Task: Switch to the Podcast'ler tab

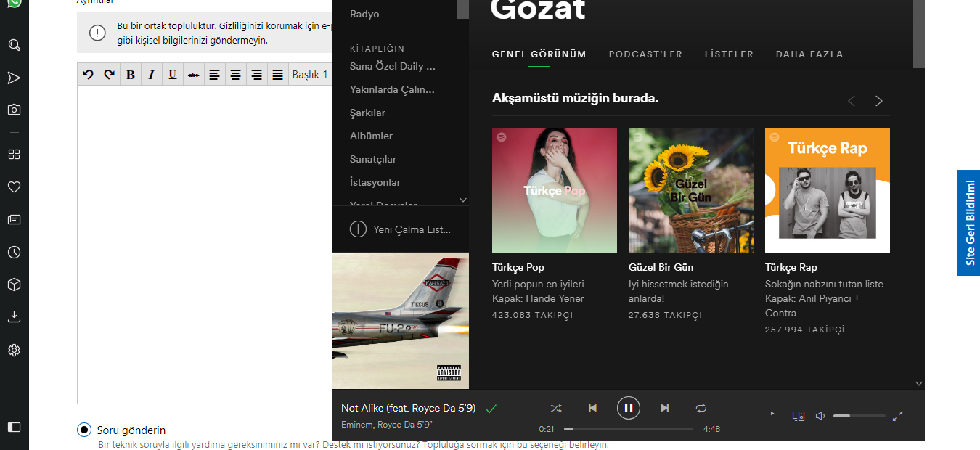Action: pyautogui.click(x=645, y=54)
